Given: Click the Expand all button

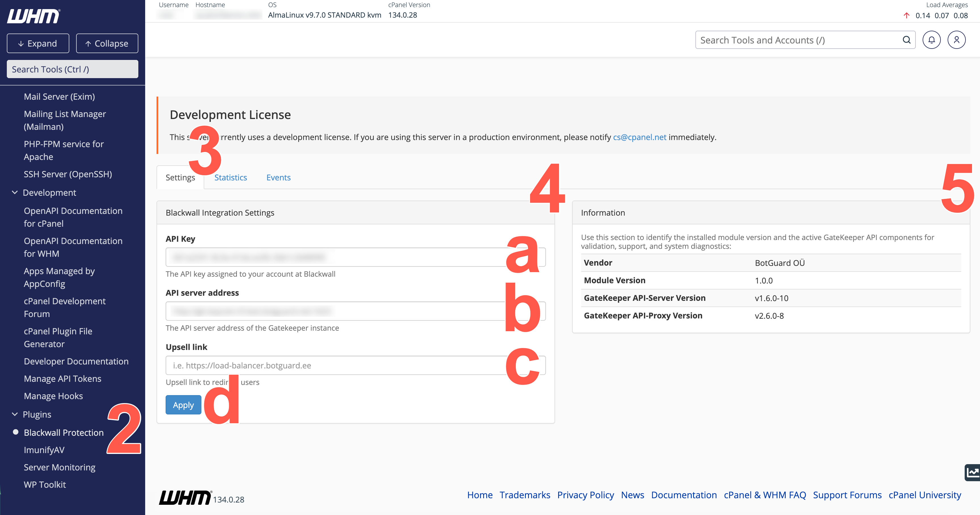Looking at the screenshot, I should pos(38,43).
